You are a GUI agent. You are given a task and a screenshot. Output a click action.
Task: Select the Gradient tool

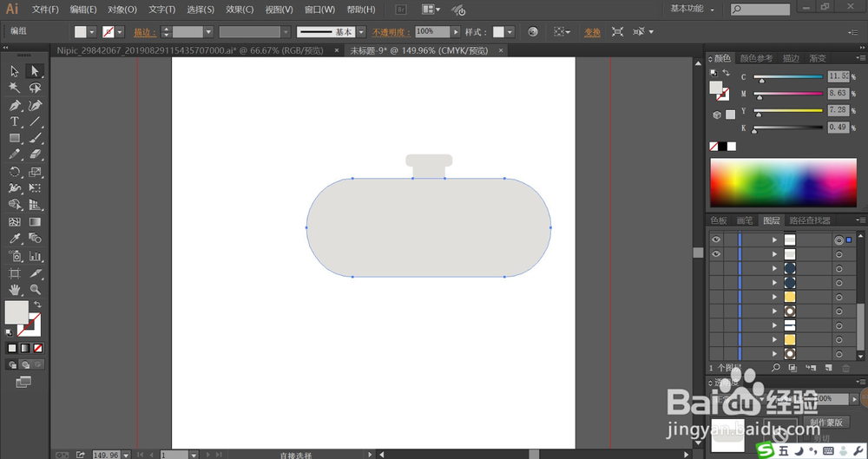tap(35, 222)
